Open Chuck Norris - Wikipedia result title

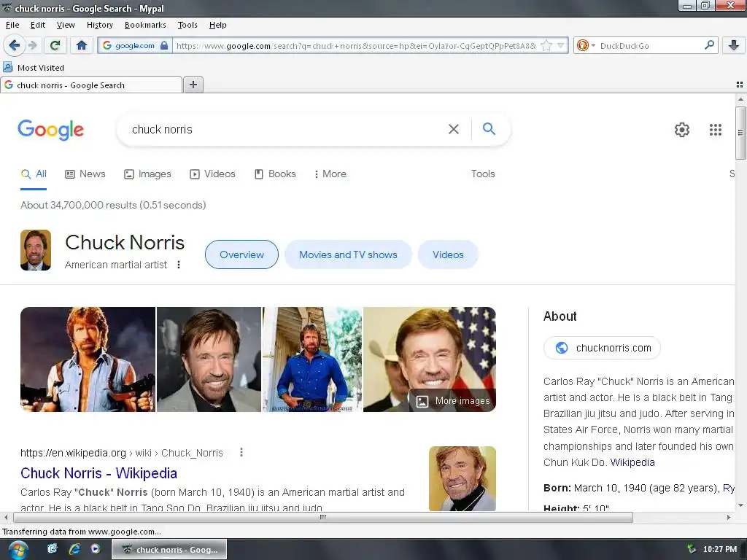coord(98,472)
